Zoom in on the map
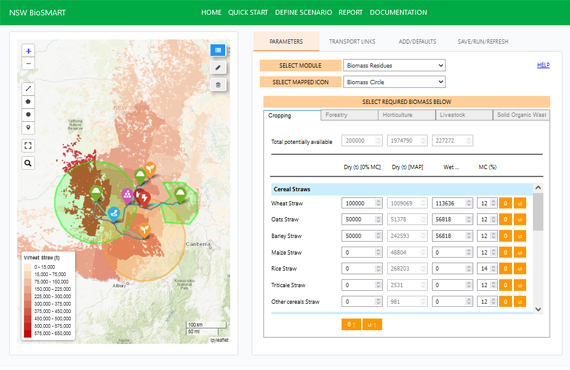The height and width of the screenshot is (370, 570). (28, 51)
